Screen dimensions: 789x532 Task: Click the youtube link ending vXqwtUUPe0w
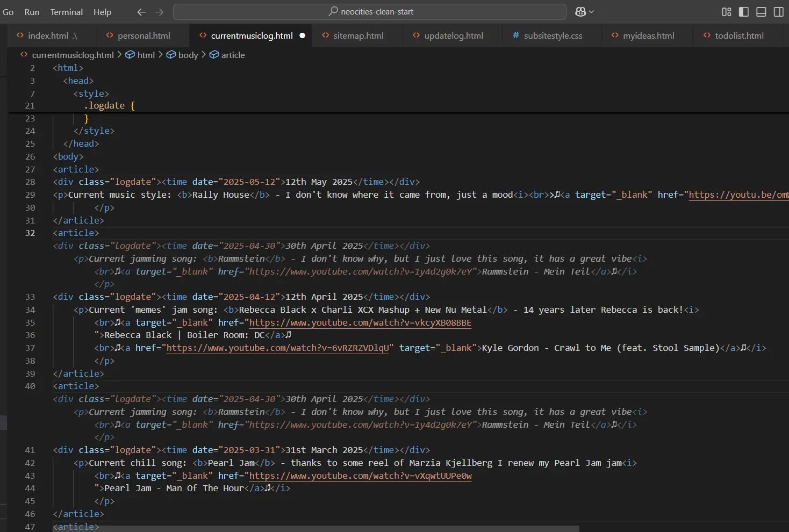pyautogui.click(x=361, y=476)
